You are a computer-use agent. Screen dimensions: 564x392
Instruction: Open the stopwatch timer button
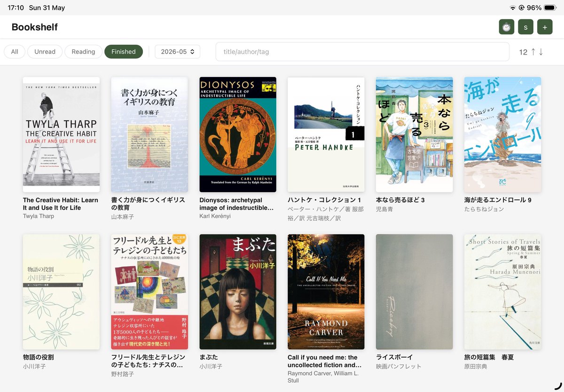click(x=506, y=27)
